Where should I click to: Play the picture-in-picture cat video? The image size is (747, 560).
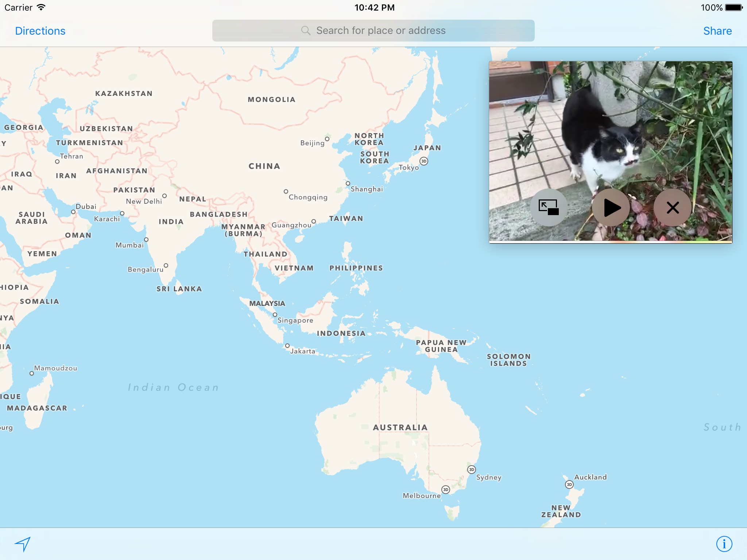coord(611,207)
